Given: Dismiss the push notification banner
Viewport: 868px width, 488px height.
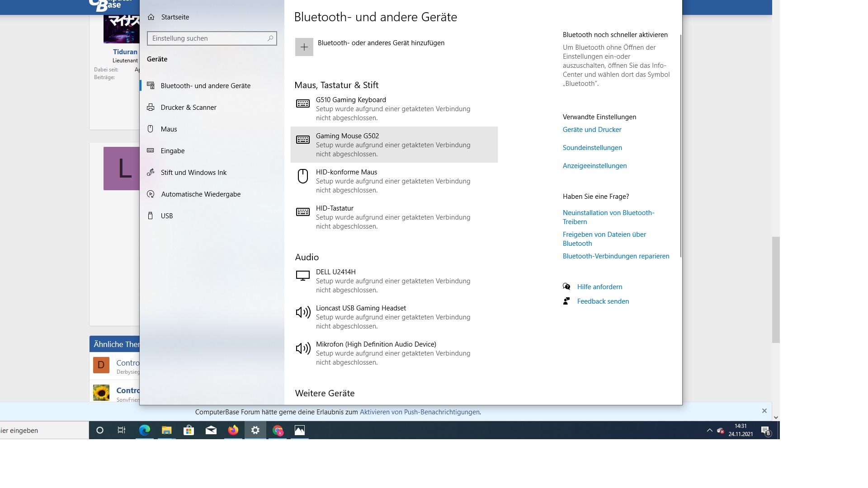Looking at the screenshot, I should point(764,411).
